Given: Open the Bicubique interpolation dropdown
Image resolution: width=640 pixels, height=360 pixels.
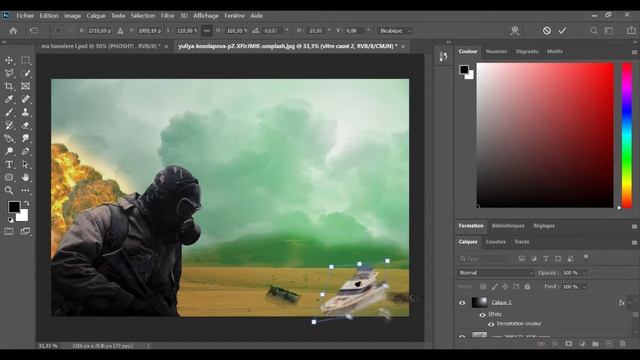Looking at the screenshot, I should pyautogui.click(x=395, y=31).
